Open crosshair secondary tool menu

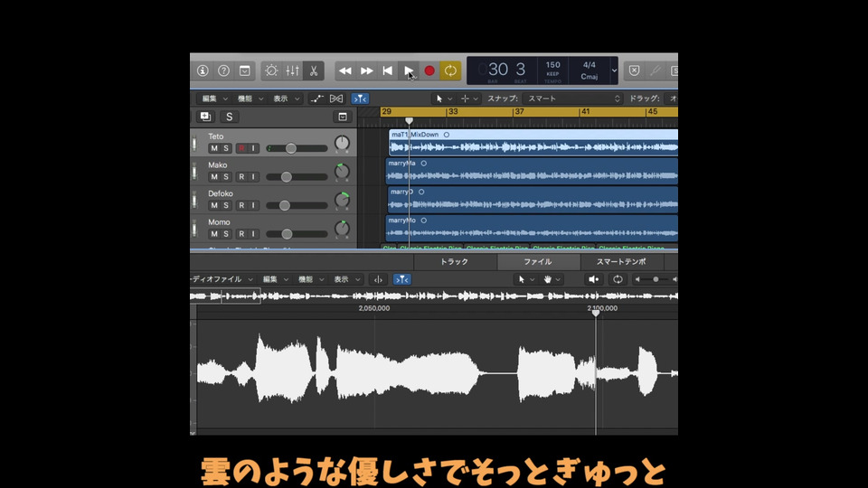(469, 99)
